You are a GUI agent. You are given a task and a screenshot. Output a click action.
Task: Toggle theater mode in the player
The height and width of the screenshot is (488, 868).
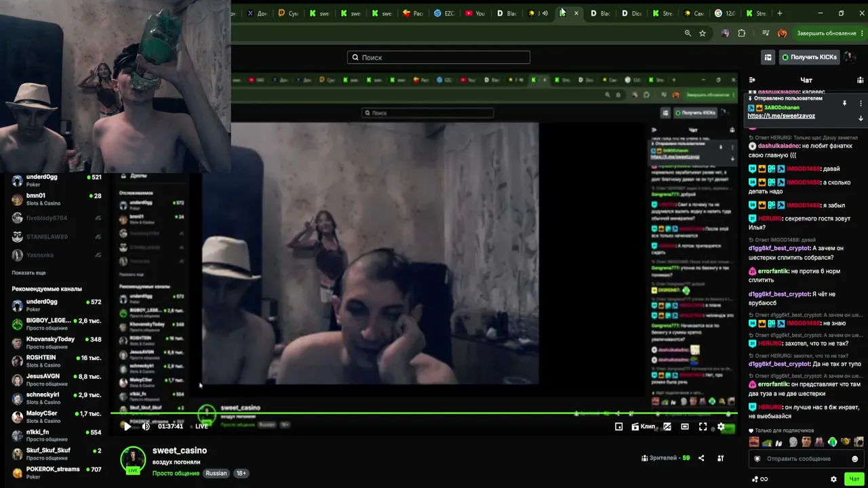pos(685,426)
